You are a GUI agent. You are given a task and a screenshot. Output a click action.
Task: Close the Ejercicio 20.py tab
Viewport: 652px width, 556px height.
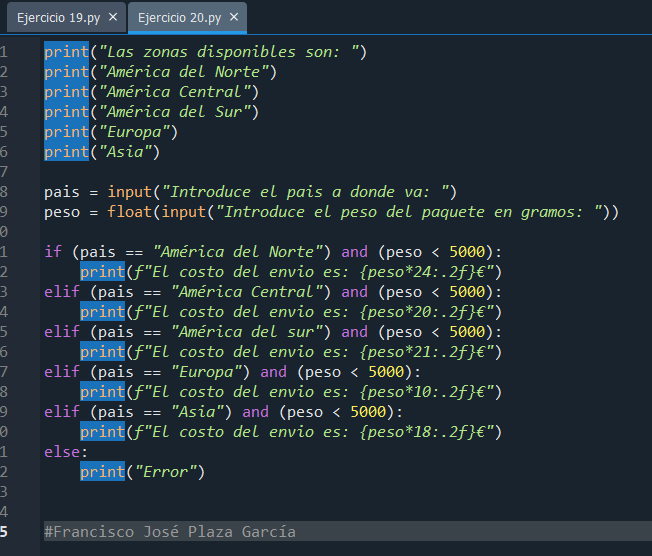pyautogui.click(x=234, y=17)
